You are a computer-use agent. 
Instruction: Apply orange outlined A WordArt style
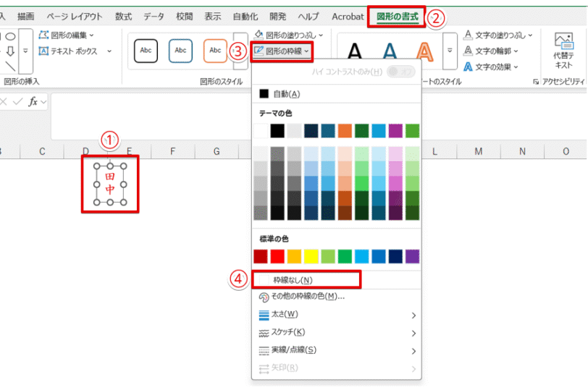424,51
